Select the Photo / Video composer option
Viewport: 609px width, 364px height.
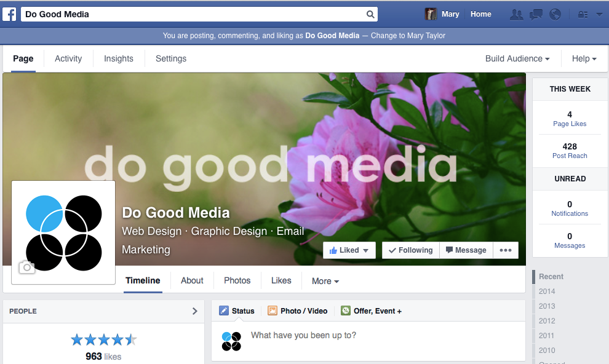(x=298, y=311)
